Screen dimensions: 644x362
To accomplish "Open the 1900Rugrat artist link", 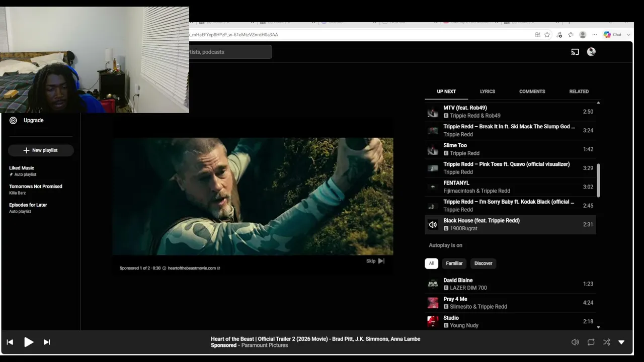I will [464, 229].
